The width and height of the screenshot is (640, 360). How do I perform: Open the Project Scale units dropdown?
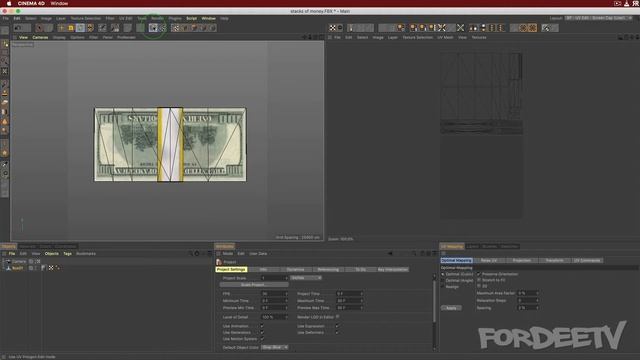306,278
